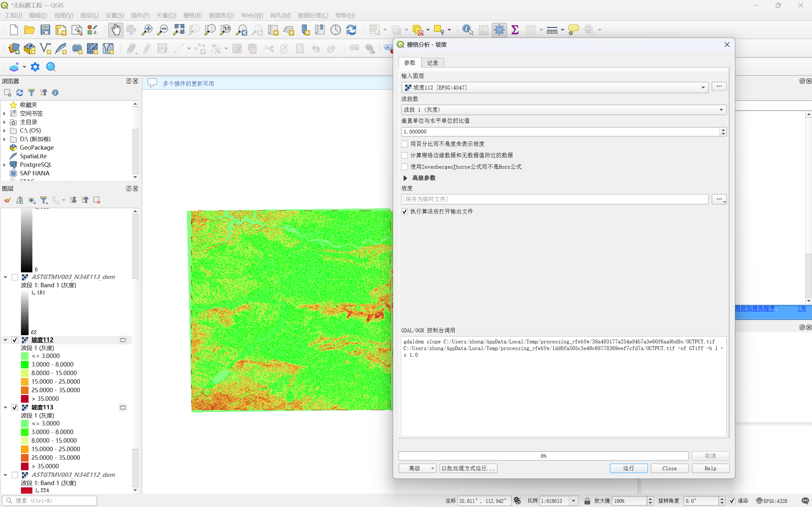This screenshot has width=812, height=507.
Task: Click the Save Project floppy icon
Action: point(45,30)
